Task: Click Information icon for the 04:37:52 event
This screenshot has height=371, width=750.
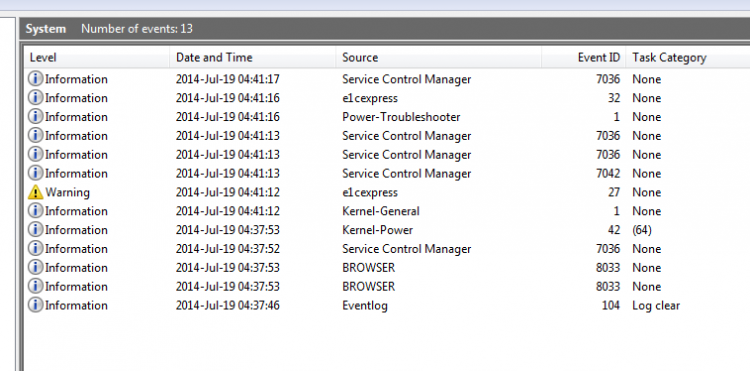Action: point(35,249)
